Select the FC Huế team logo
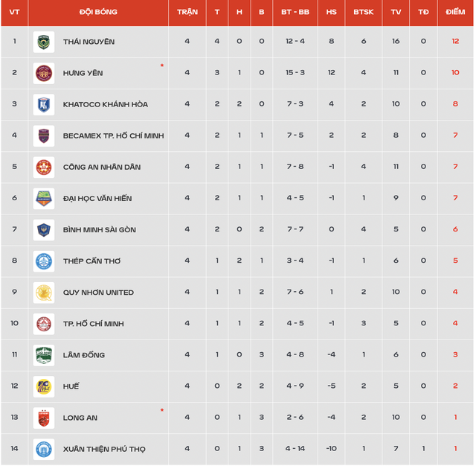 [x=44, y=386]
